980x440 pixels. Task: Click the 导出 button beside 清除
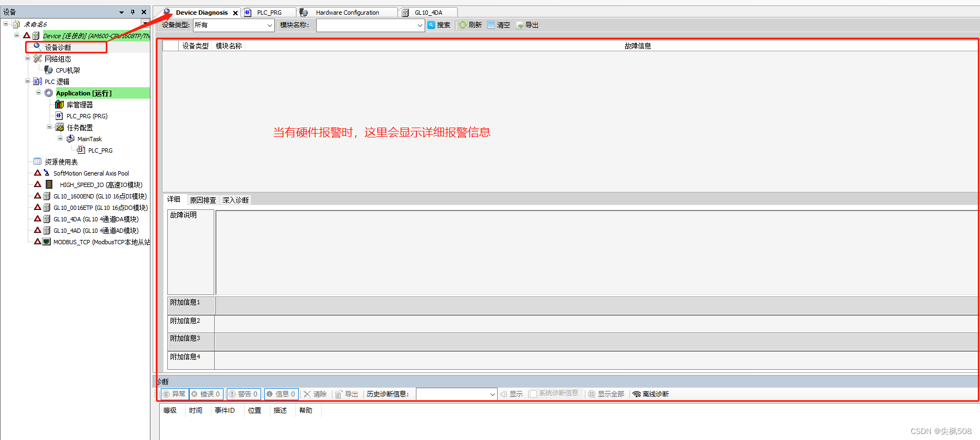pyautogui.click(x=347, y=394)
